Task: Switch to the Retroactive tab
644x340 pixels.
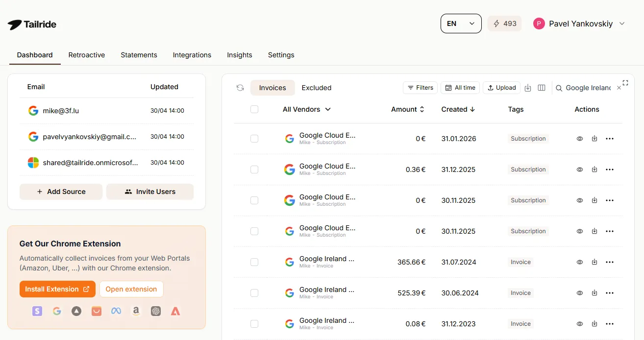Action: (x=87, y=55)
